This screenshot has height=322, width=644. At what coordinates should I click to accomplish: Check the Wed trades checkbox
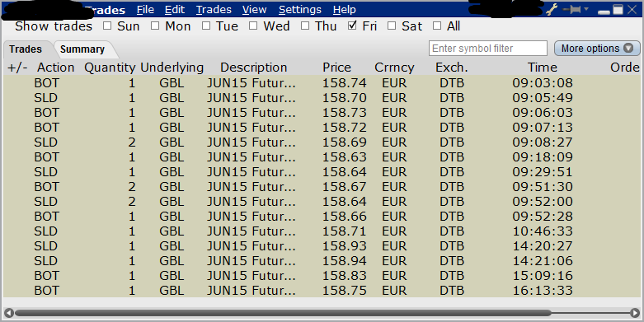tap(253, 26)
